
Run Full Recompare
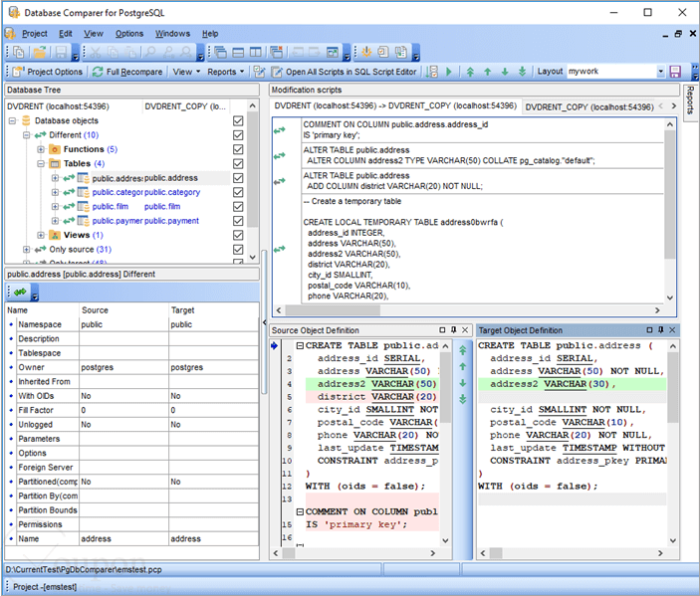[127, 72]
